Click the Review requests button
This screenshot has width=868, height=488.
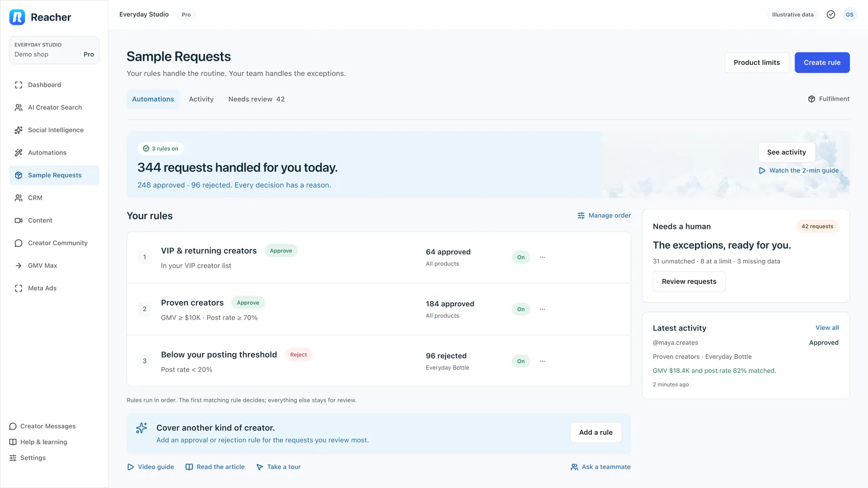point(689,281)
